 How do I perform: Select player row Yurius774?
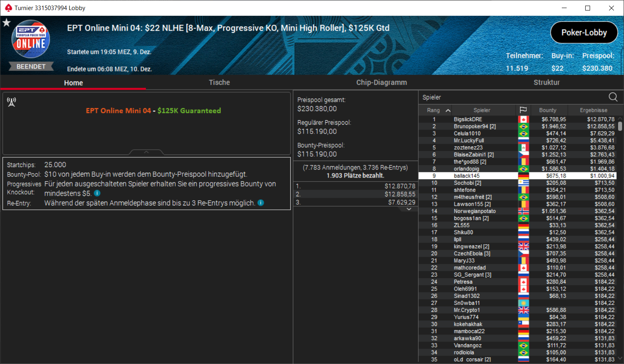click(518, 317)
